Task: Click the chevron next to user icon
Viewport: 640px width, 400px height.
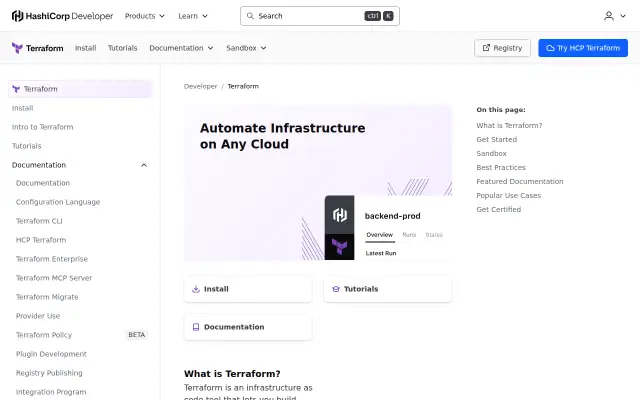Action: pos(623,16)
